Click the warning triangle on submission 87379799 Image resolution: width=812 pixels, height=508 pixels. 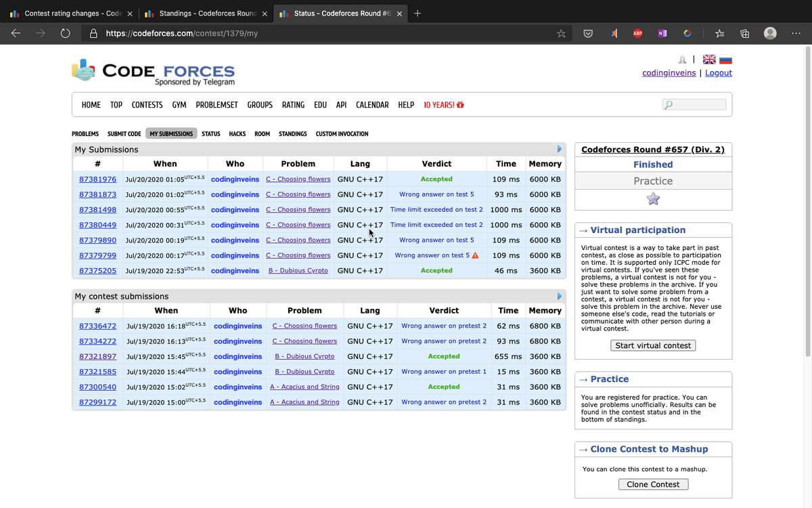(x=475, y=255)
